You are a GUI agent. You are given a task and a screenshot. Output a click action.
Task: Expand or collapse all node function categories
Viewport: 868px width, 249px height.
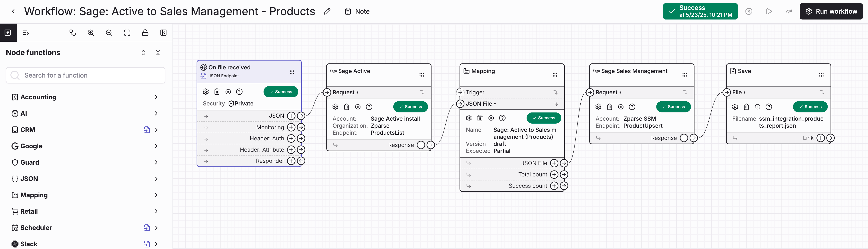(x=143, y=52)
